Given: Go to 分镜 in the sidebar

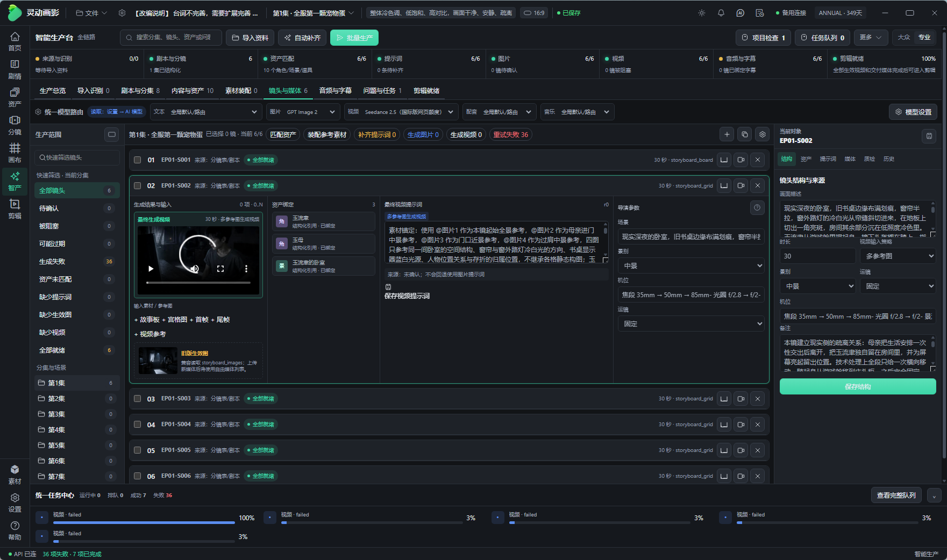Looking at the screenshot, I should (15, 125).
